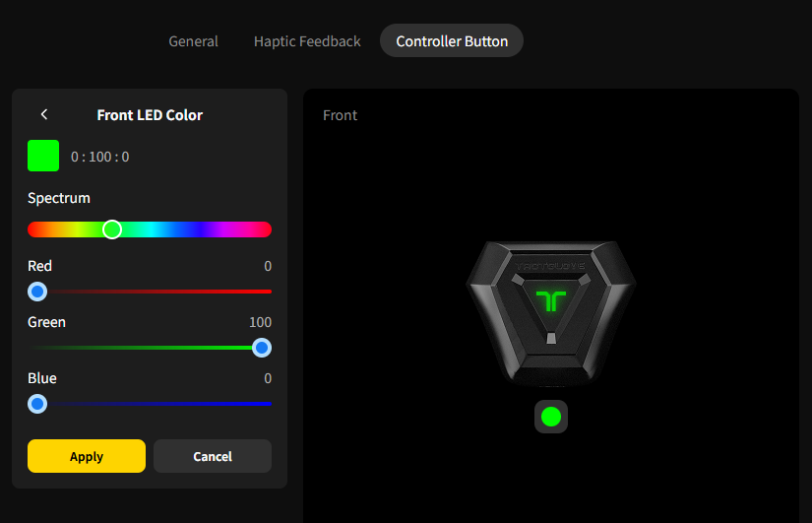This screenshot has height=523, width=812.
Task: Switch to the Haptic Feedback tab
Action: point(307,41)
